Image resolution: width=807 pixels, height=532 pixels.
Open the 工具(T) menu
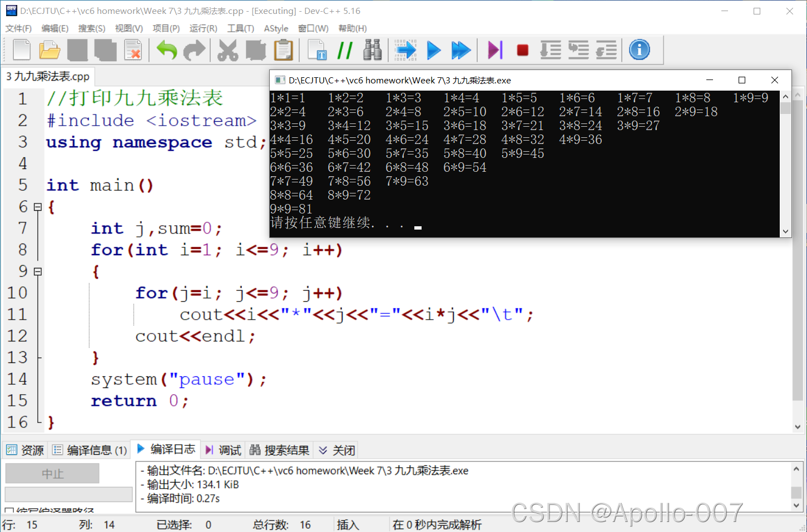point(240,28)
